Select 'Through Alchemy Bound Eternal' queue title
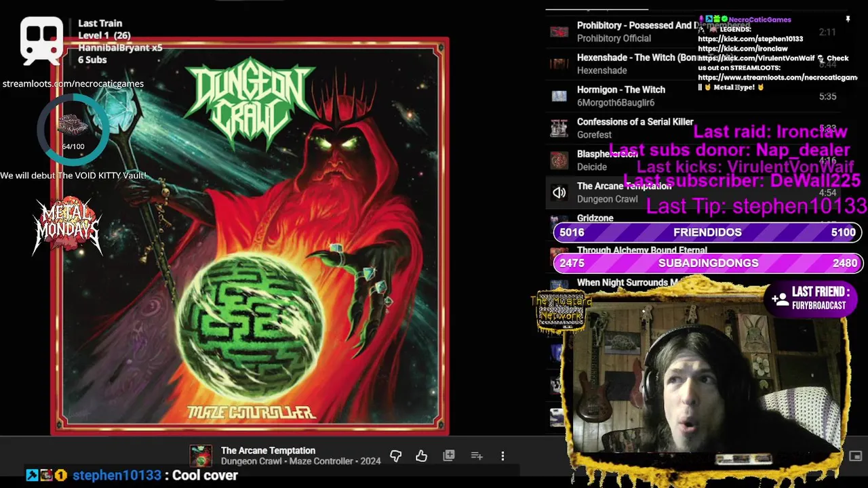This screenshot has width=868, height=488. 642,250
